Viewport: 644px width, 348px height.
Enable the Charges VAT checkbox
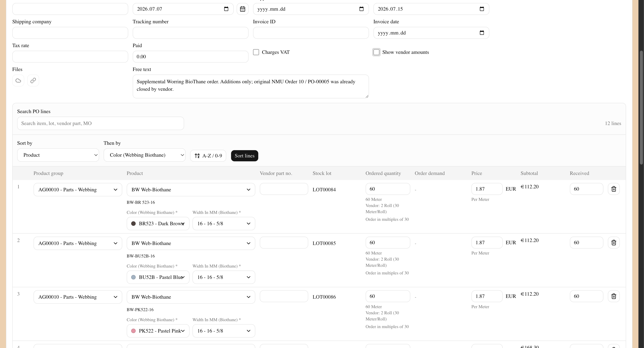(256, 52)
